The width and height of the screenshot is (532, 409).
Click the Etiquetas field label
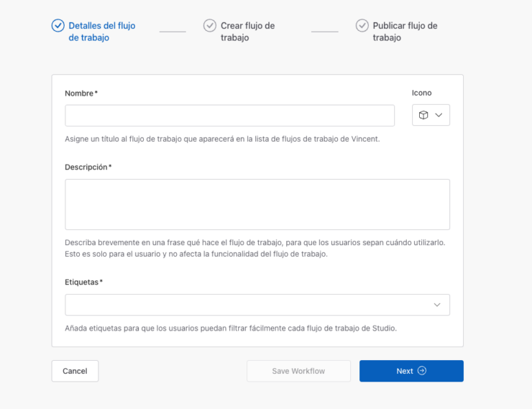[82, 282]
